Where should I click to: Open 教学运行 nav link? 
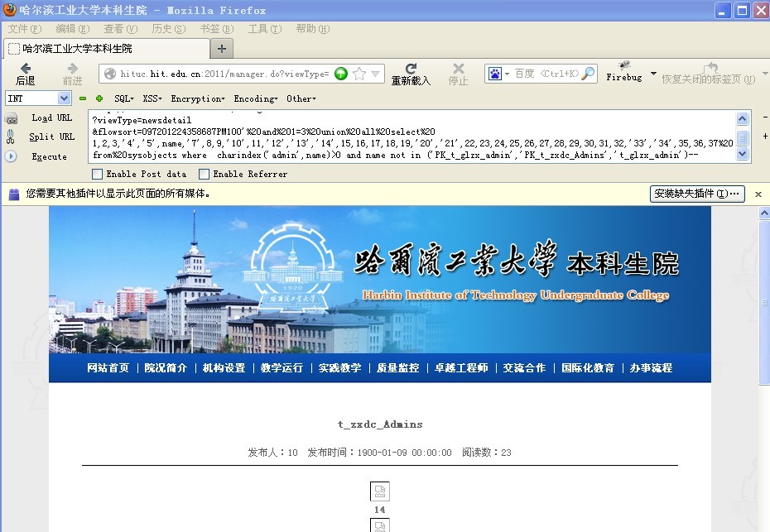tap(282, 368)
